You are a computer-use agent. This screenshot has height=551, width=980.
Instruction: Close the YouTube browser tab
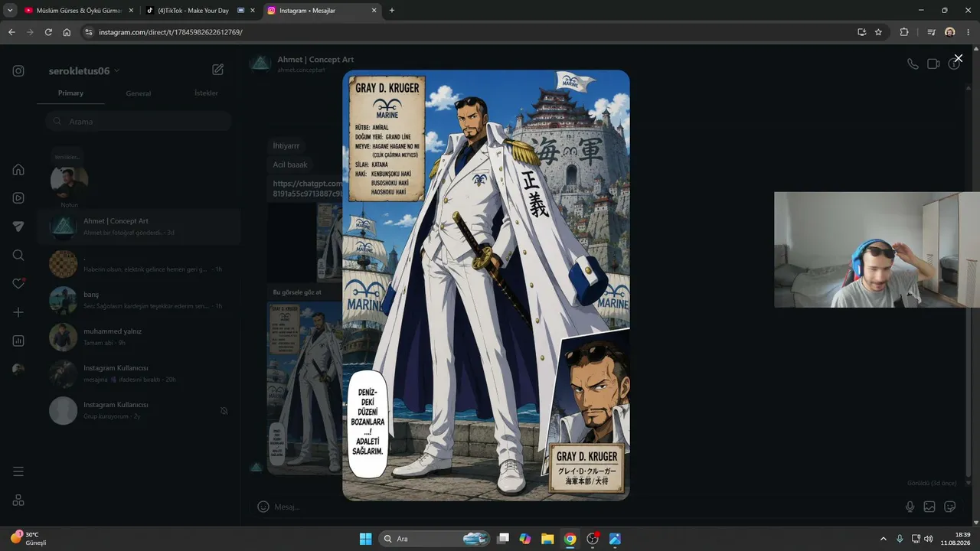click(x=131, y=11)
